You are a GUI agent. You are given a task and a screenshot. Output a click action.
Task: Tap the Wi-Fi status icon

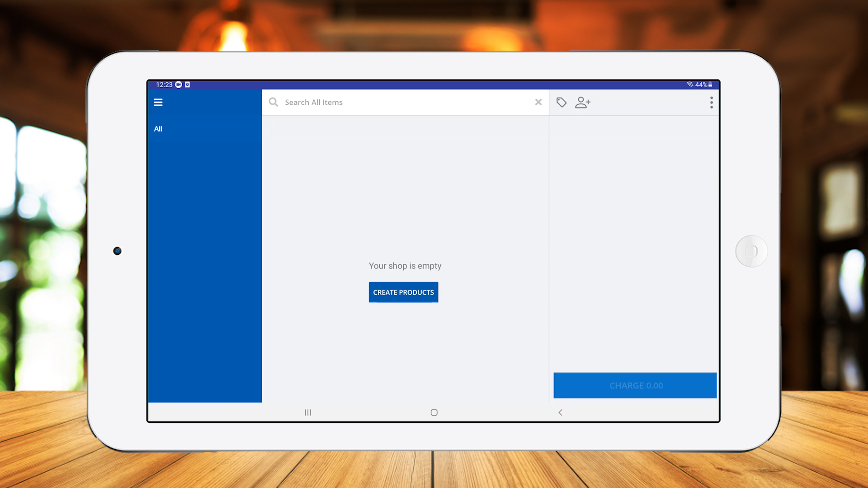[690, 84]
